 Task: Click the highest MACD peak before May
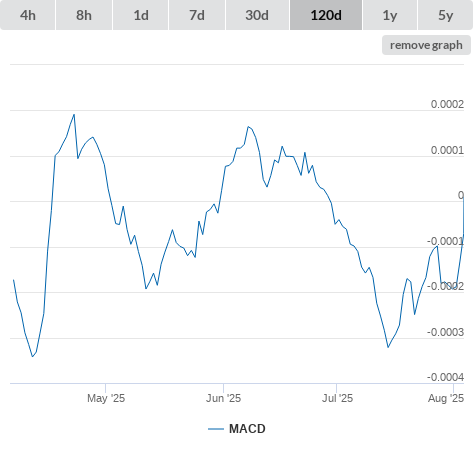[x=74, y=114]
